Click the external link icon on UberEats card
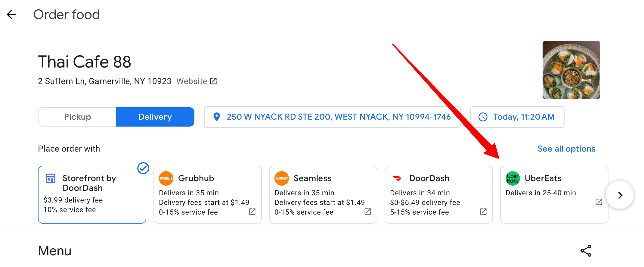644x267 pixels. (x=598, y=202)
